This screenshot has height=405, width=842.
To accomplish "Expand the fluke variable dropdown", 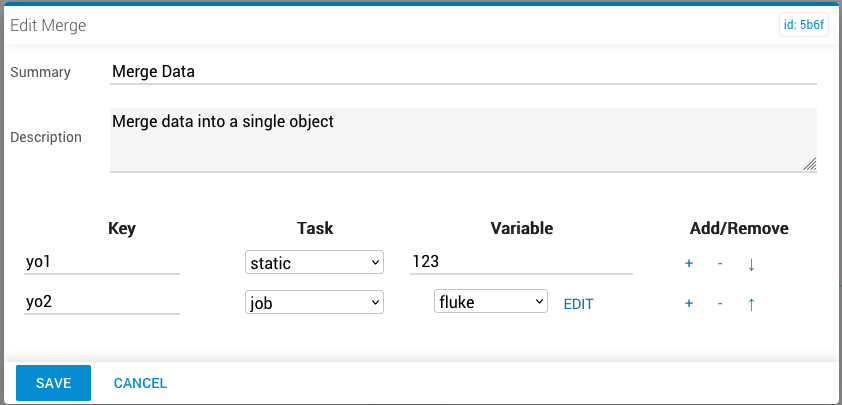I will [x=491, y=301].
